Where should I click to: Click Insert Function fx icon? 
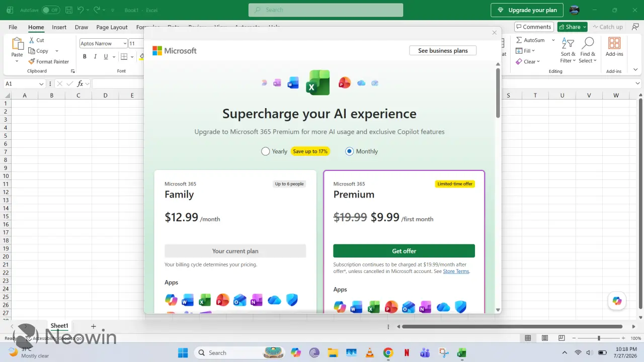point(80,84)
